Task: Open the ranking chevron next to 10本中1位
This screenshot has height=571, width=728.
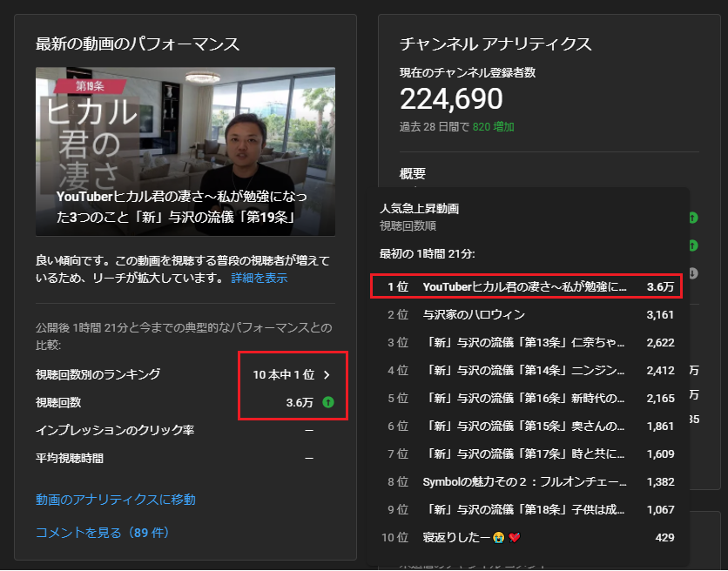Action: point(327,374)
